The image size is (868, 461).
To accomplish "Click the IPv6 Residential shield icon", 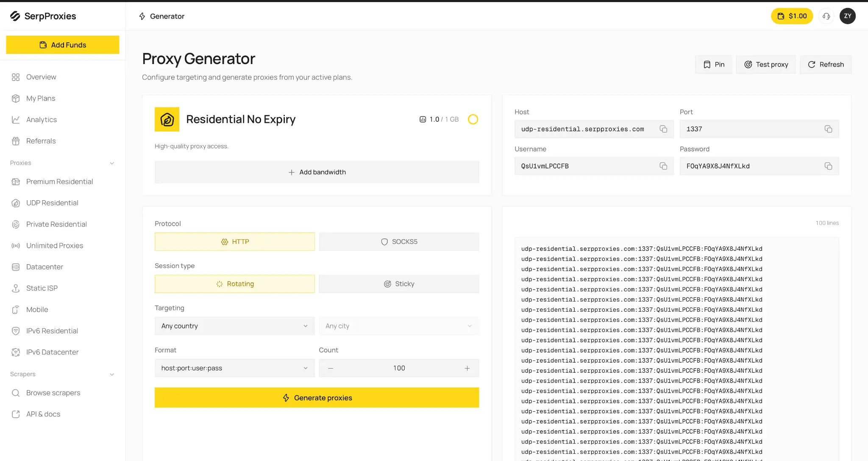I will 16,331.
